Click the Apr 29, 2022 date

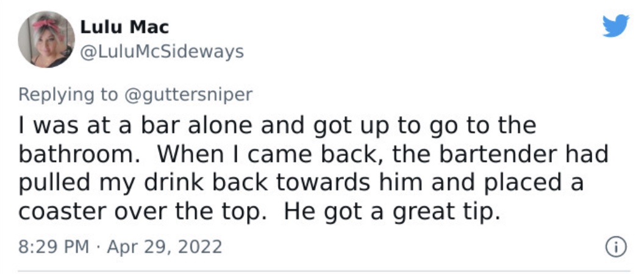pos(165,247)
